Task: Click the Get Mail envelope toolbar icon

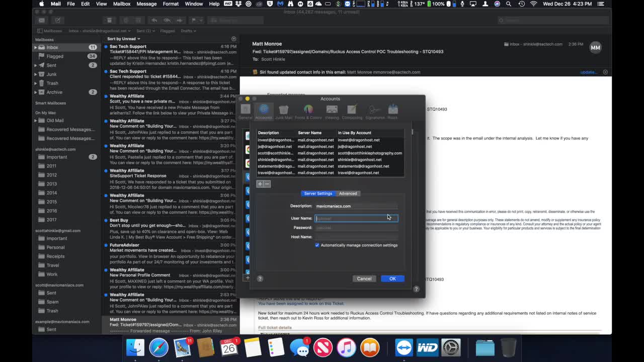Action: (x=42, y=20)
